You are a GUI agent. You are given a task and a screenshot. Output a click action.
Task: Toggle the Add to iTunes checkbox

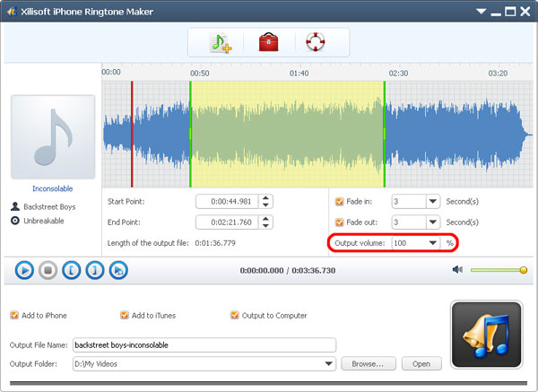(125, 315)
